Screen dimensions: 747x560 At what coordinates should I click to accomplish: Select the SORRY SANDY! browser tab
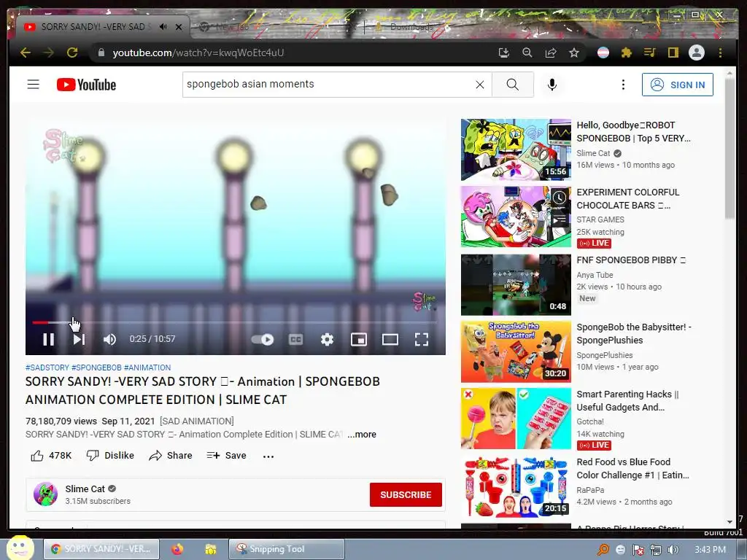pos(102,27)
